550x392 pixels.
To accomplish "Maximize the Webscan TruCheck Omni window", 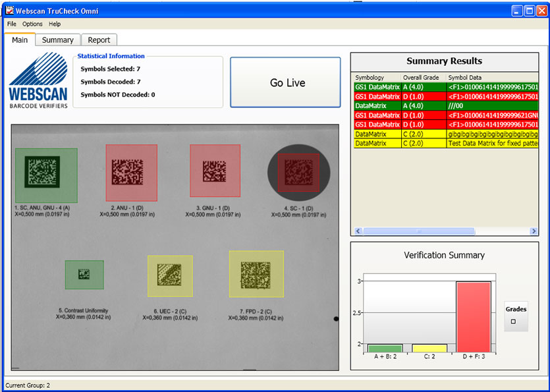I will 530,11.
